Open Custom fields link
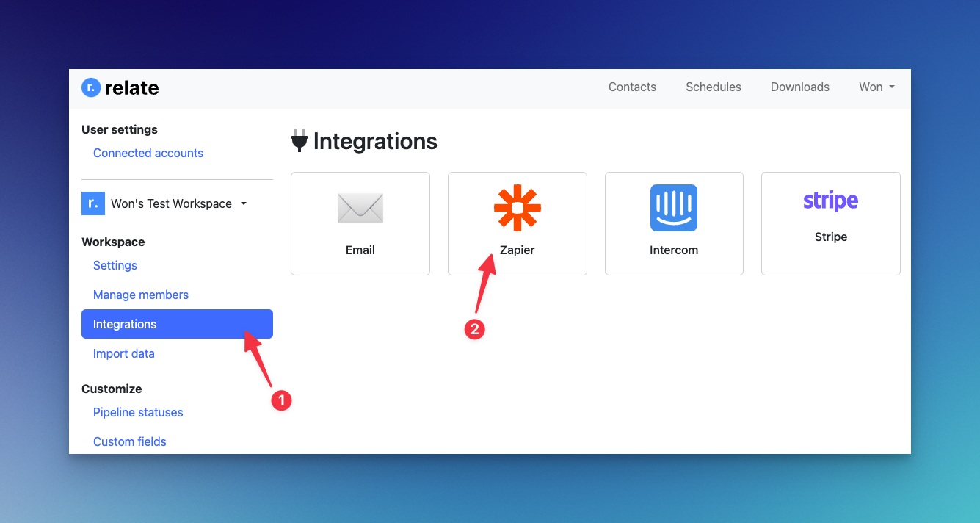This screenshot has height=523, width=980. 130,441
